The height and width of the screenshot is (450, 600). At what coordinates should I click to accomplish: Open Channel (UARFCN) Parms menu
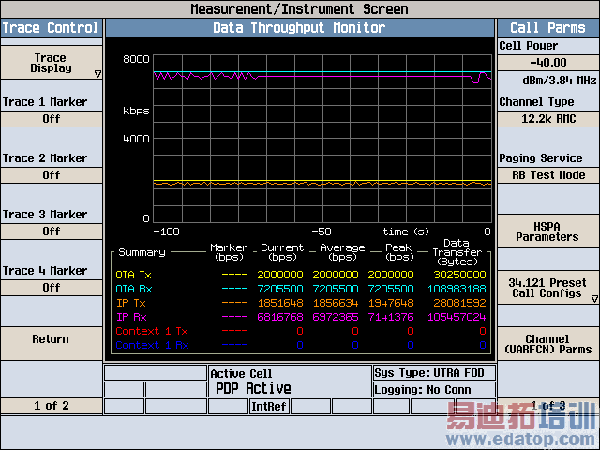[548, 345]
